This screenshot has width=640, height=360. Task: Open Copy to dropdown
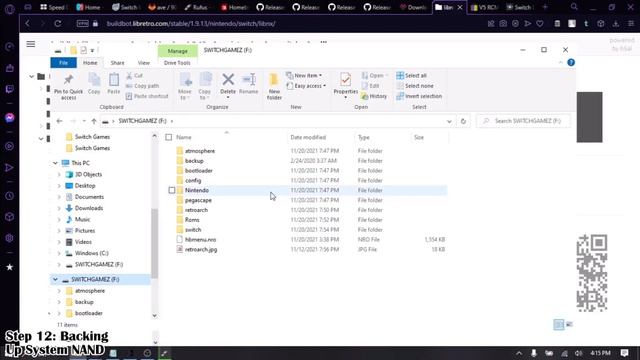pyautogui.click(x=205, y=86)
